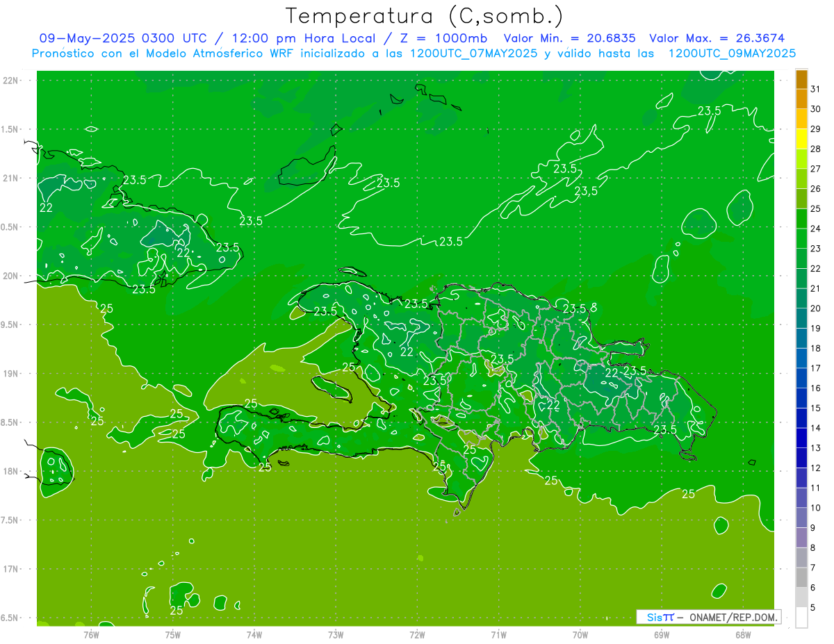Click the '17N' latitude axis label

(10, 569)
